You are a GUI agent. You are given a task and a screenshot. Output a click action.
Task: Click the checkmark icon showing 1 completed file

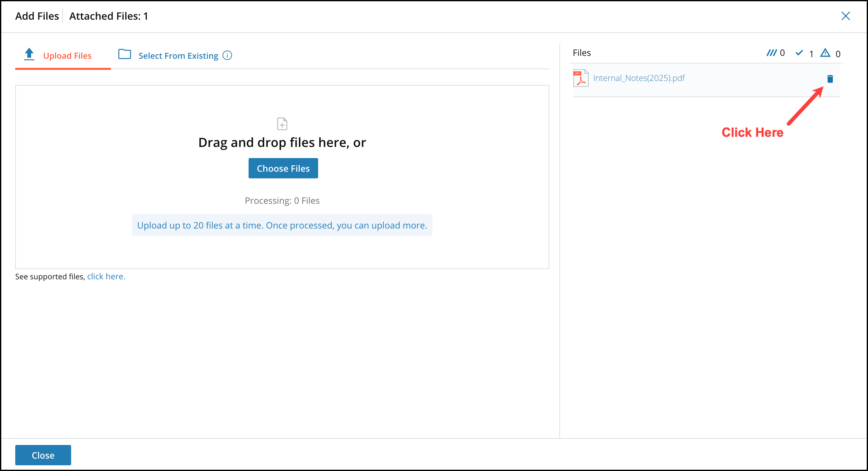pyautogui.click(x=799, y=53)
